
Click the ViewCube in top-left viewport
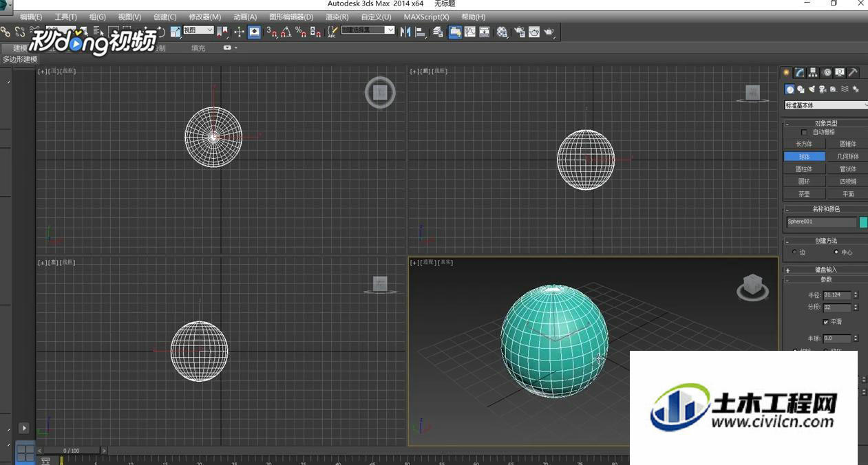(380, 92)
